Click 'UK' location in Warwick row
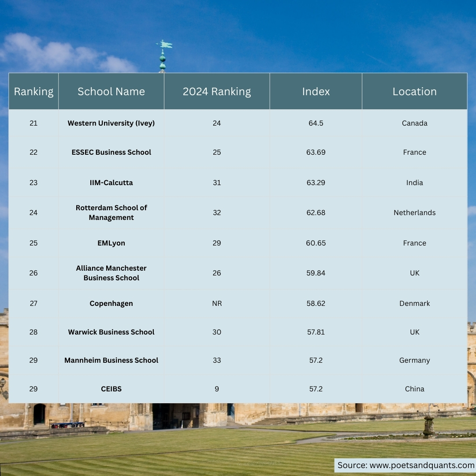The width and height of the screenshot is (476, 476). click(414, 332)
